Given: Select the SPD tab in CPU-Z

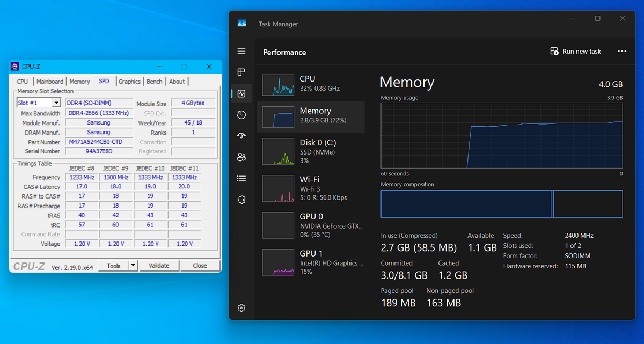Looking at the screenshot, I should 104,81.
